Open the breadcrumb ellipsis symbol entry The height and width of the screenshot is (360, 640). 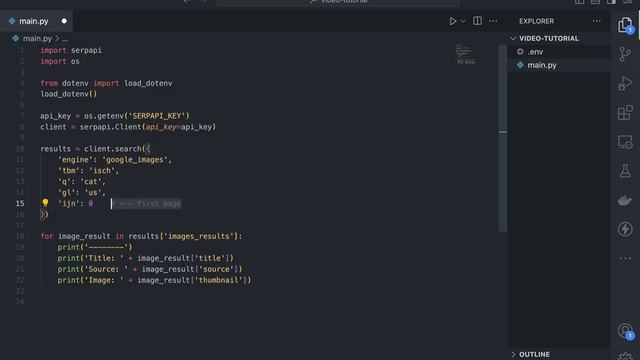65,39
